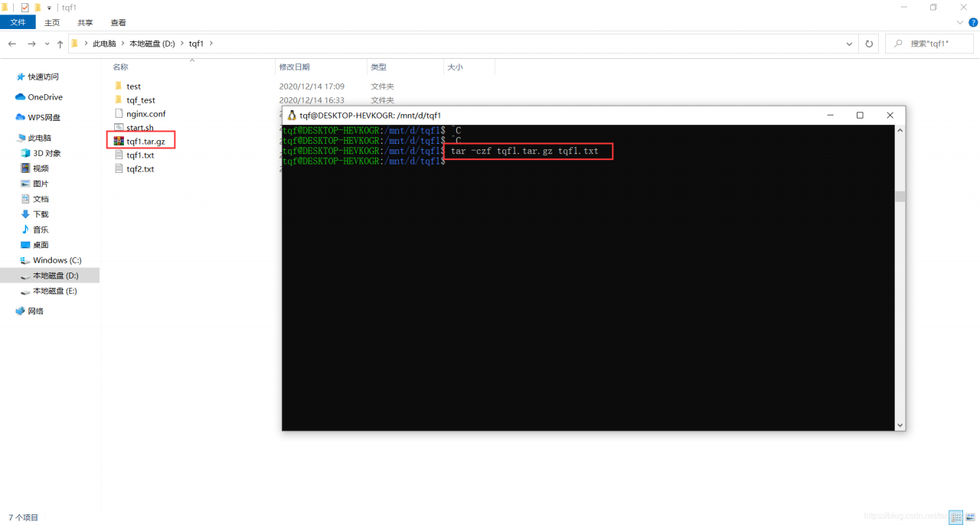Click quick access new folder icon

pyautogui.click(x=37, y=8)
